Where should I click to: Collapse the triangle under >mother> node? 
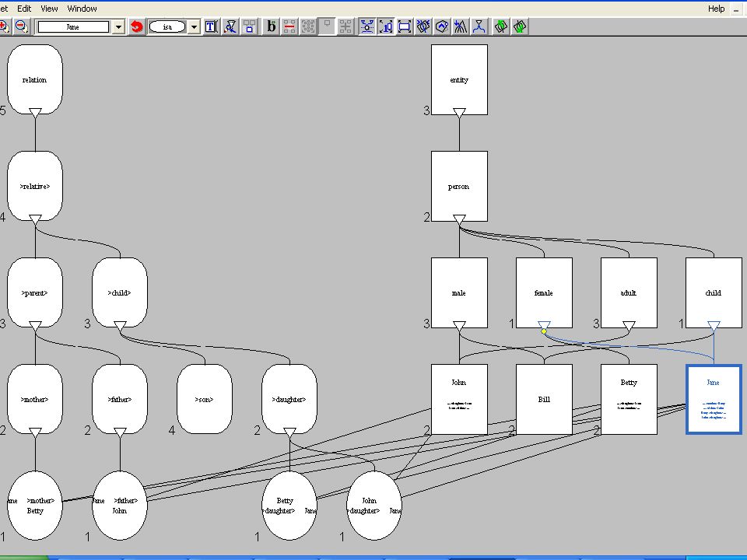[x=35, y=432]
